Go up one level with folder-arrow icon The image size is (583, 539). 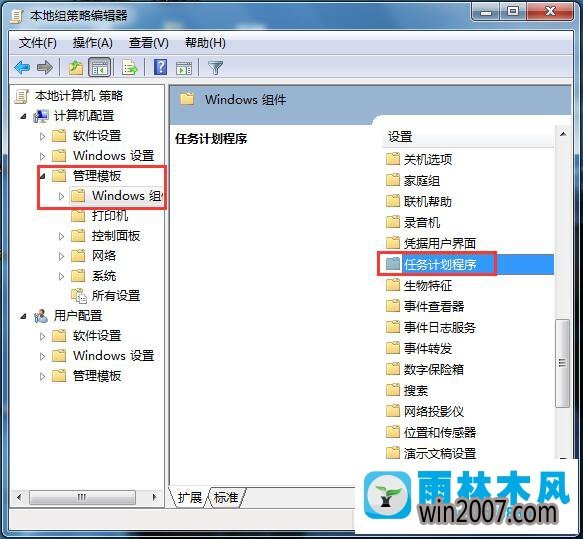click(x=75, y=68)
